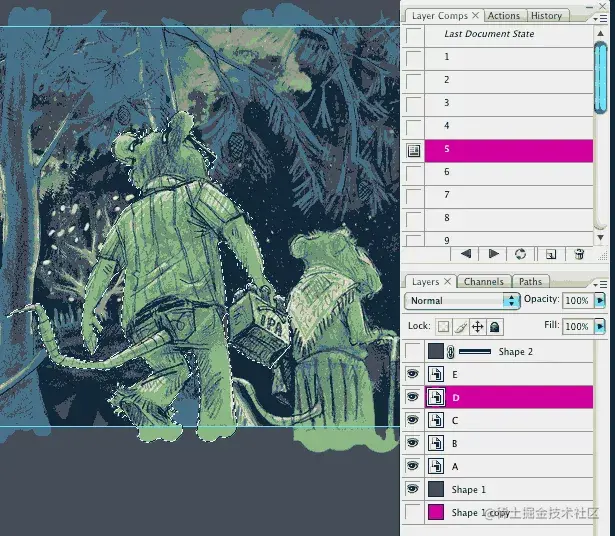615x536 pixels.
Task: Hide layer C with eye icon
Action: (x=413, y=420)
